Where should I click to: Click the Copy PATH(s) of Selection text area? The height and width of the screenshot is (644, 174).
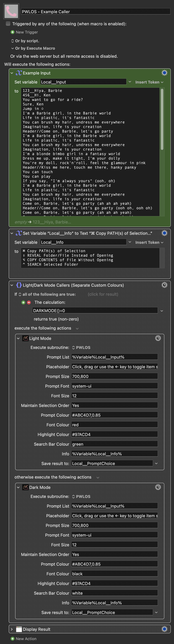(90, 258)
